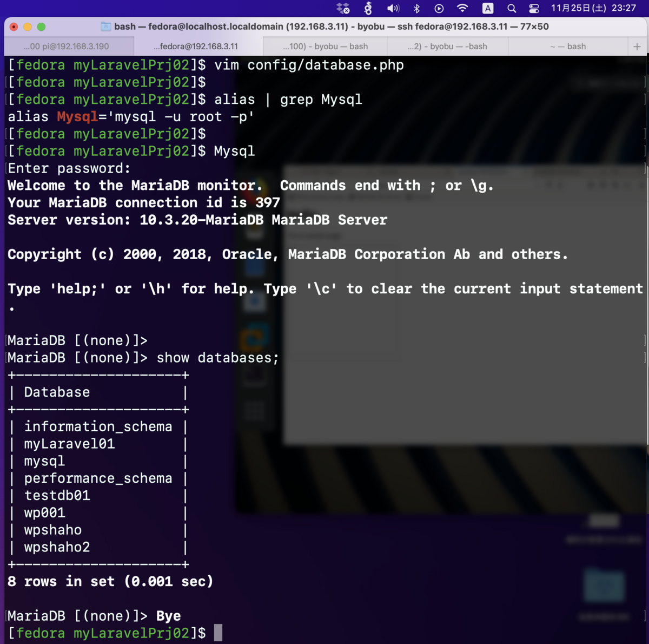Click the Copyright (c) 2000, 2018 line
649x644 pixels.
click(288, 254)
